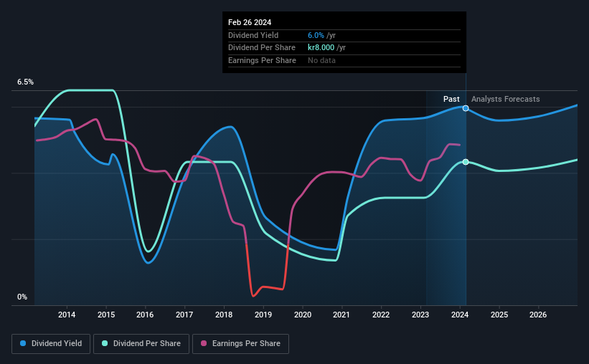Click the 'Dividend Yield' tooltip row label

253,35
